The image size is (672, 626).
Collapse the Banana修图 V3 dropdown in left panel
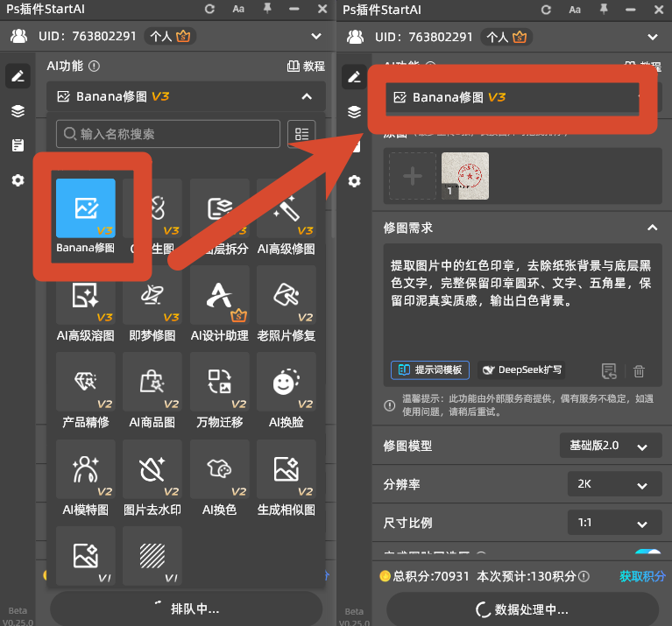[x=307, y=96]
